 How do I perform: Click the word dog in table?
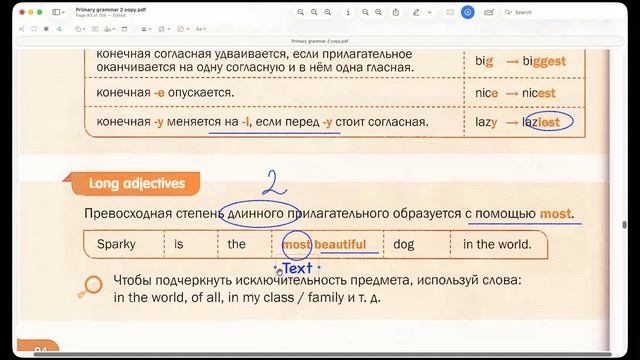point(404,244)
